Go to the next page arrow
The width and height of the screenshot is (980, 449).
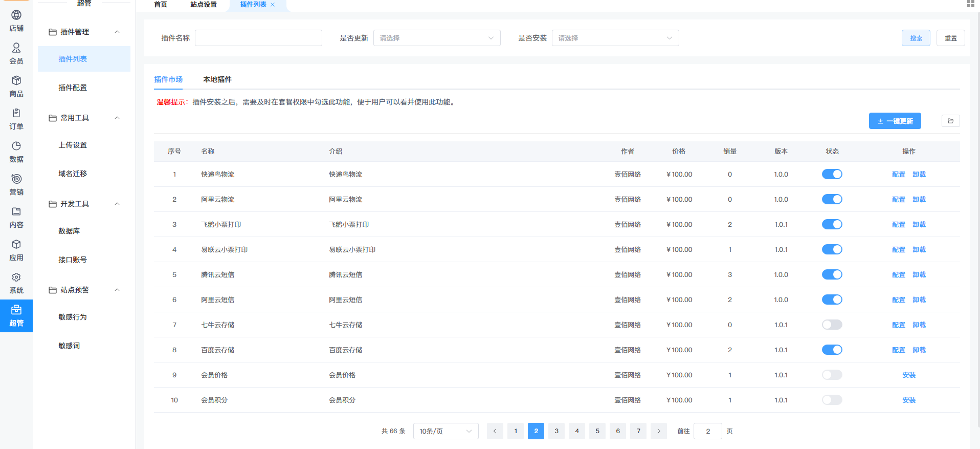click(658, 431)
